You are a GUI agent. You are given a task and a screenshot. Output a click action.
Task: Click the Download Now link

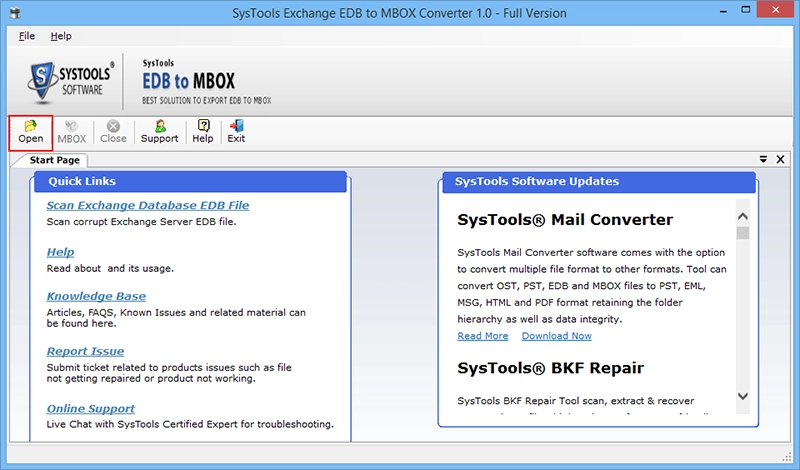click(557, 336)
